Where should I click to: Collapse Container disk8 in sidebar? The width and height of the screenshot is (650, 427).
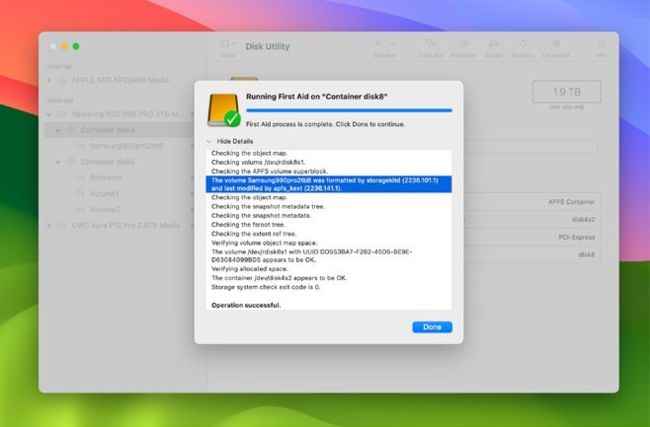tap(58, 130)
